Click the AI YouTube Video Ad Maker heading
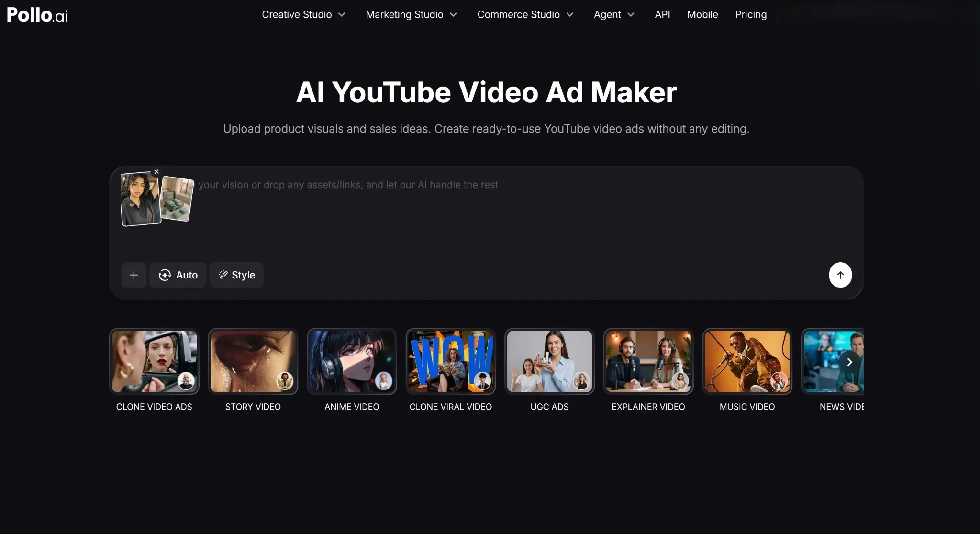 [x=486, y=92]
